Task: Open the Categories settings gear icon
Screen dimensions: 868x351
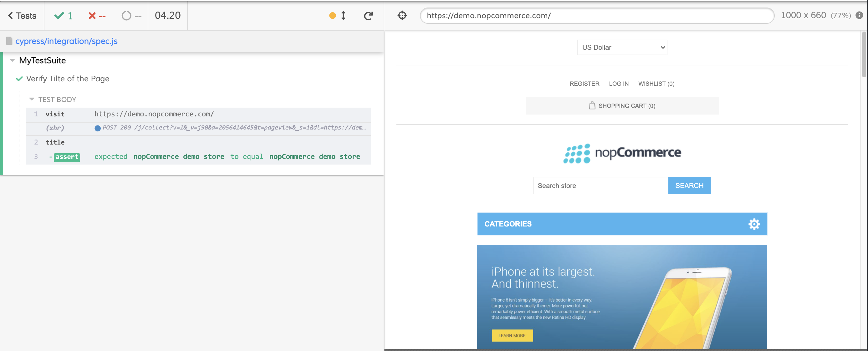Action: (x=754, y=224)
